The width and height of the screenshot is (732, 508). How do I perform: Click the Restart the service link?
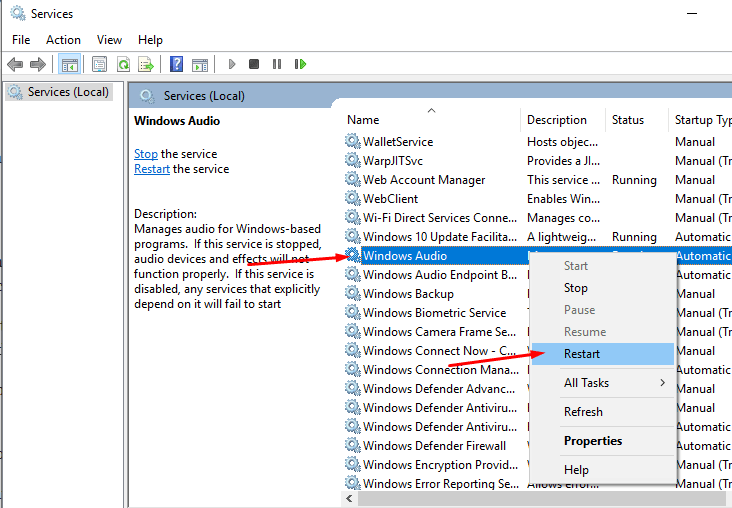[x=152, y=169]
